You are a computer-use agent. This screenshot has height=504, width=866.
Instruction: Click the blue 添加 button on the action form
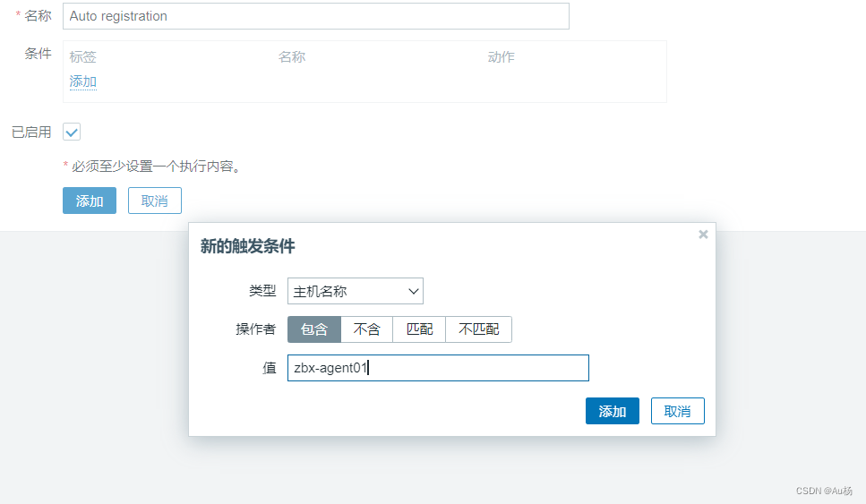click(90, 201)
